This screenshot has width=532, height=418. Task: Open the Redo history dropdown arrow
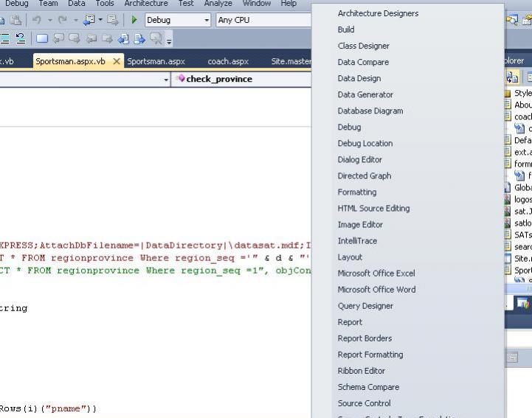(76, 21)
